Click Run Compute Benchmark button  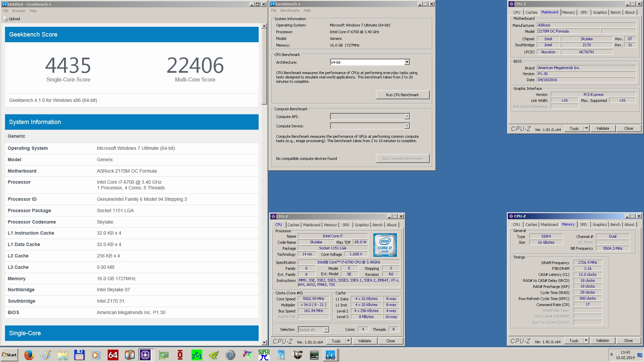402,159
